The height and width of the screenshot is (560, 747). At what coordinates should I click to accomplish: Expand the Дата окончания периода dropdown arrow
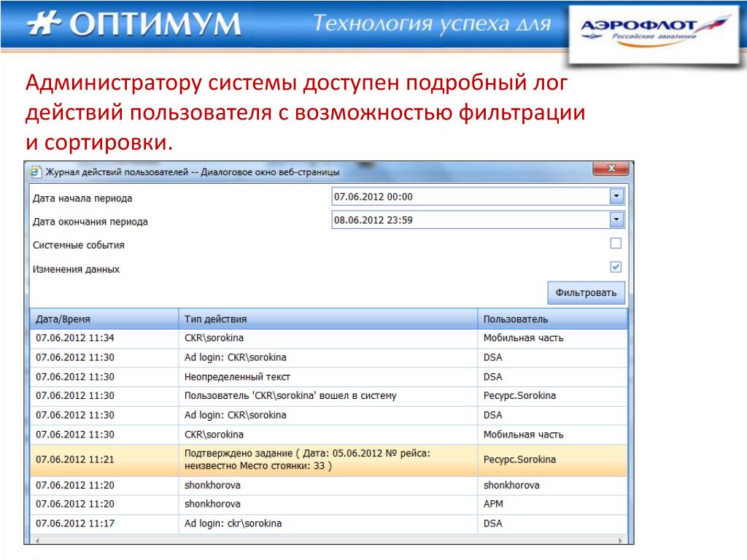click(x=616, y=219)
